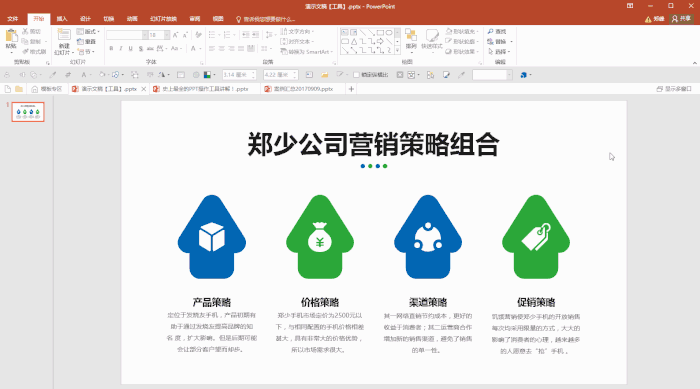This screenshot has height=389, width=700.
Task: Select the oval shape in shapes gallery
Action: (x=389, y=33)
